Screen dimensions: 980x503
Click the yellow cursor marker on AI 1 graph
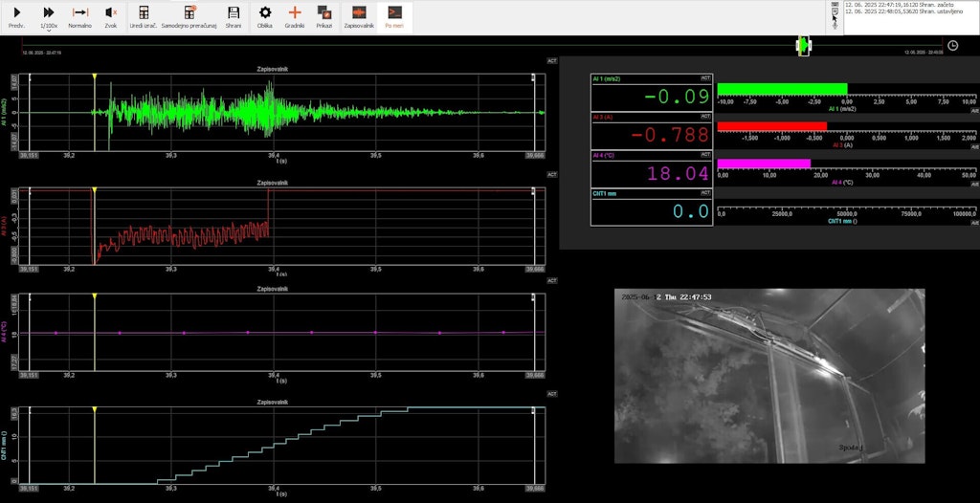point(95,77)
